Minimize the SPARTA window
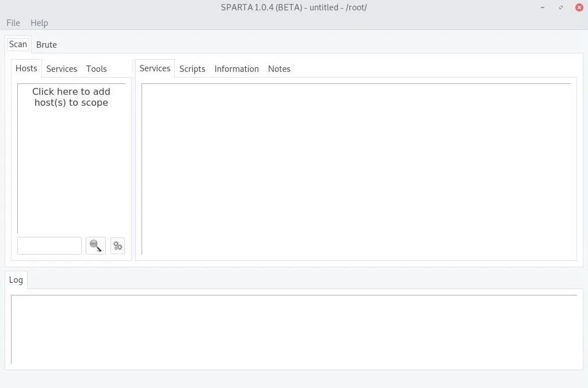This screenshot has width=588, height=388. 542,7
